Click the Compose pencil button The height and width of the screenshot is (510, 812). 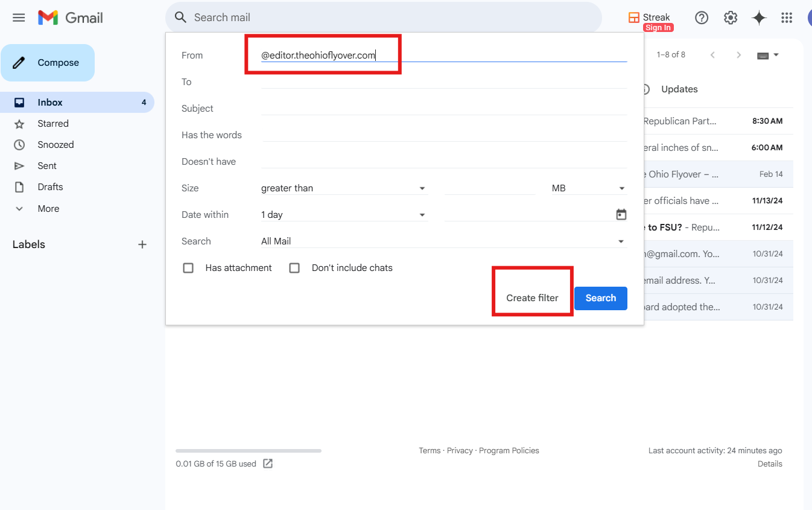pyautogui.click(x=48, y=63)
